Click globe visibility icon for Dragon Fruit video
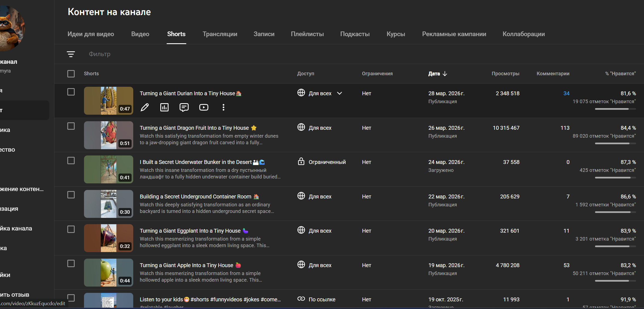644x309 pixels. [301, 127]
